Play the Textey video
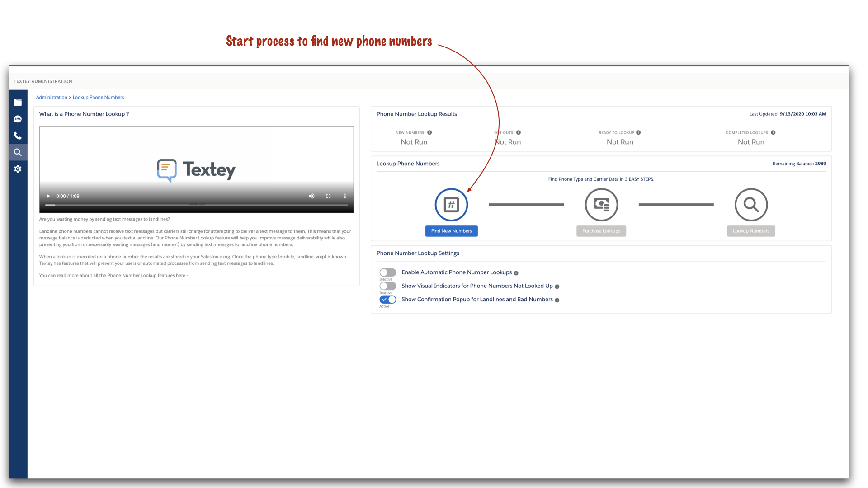The width and height of the screenshot is (868, 488). point(48,196)
